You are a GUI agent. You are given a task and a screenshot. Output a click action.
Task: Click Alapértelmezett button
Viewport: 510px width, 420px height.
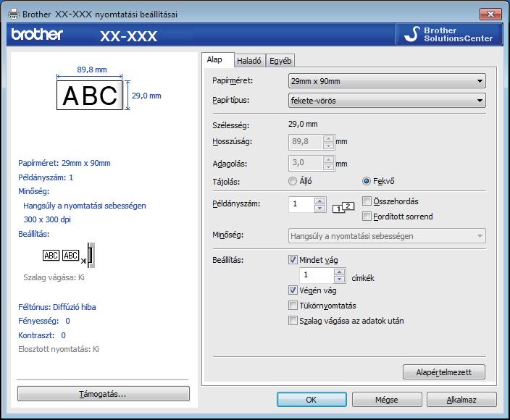pyautogui.click(x=444, y=372)
